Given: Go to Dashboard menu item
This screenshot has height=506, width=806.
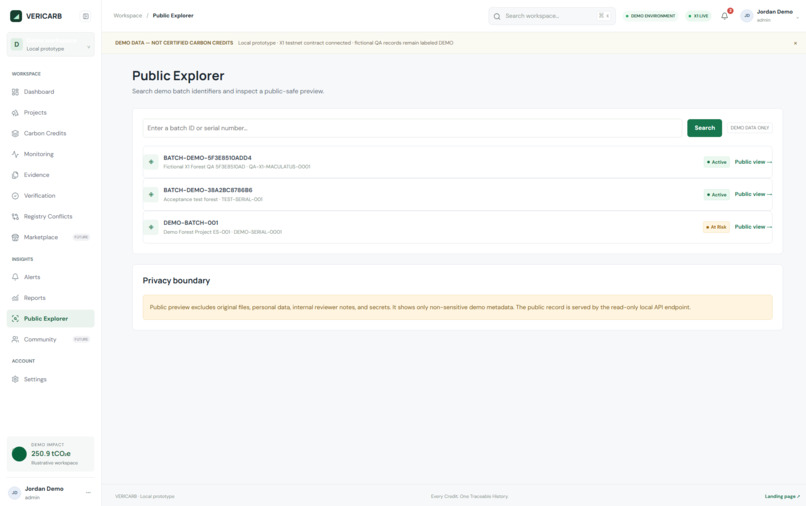Looking at the screenshot, I should (x=50, y=92).
